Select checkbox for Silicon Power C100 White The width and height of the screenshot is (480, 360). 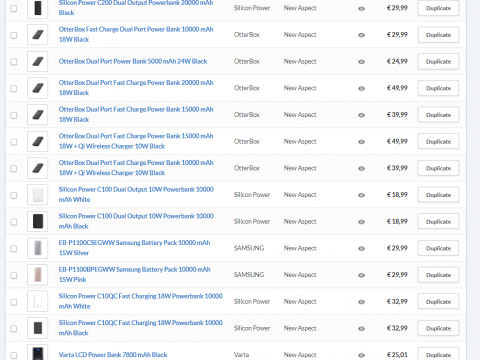(14, 195)
